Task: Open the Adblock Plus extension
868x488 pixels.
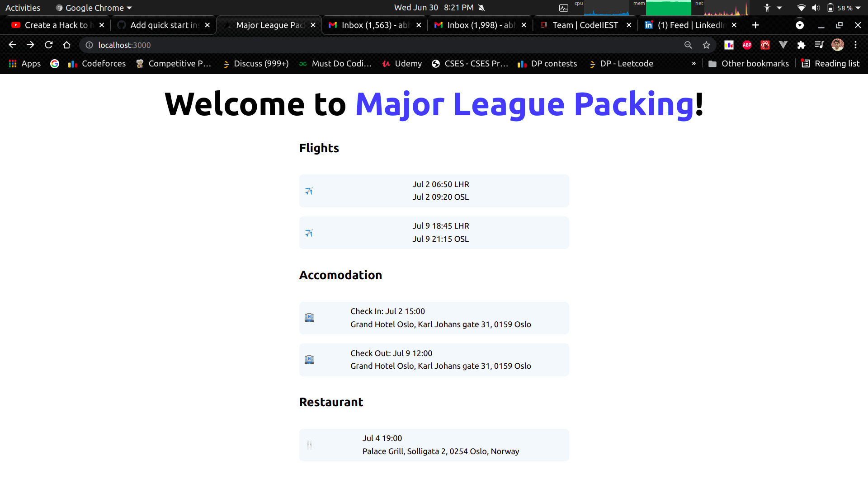Action: (x=747, y=45)
